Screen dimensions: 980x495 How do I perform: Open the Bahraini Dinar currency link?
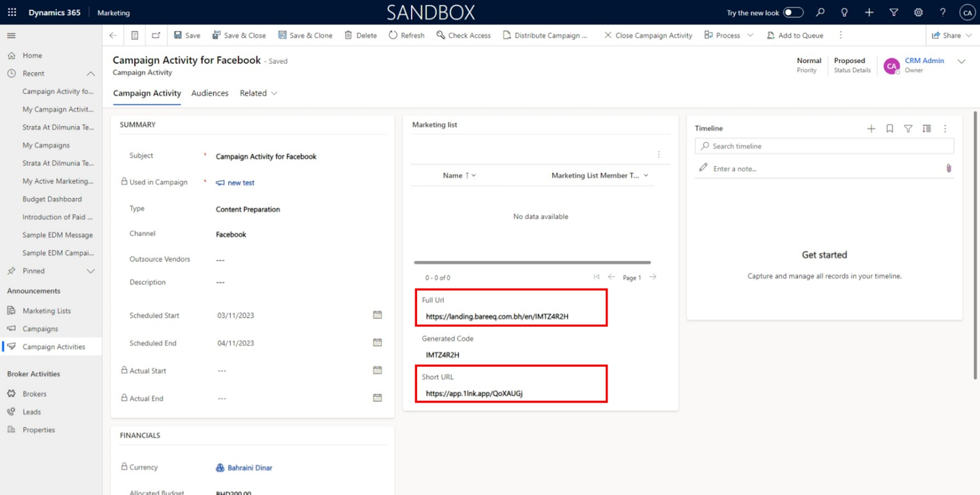click(x=250, y=468)
